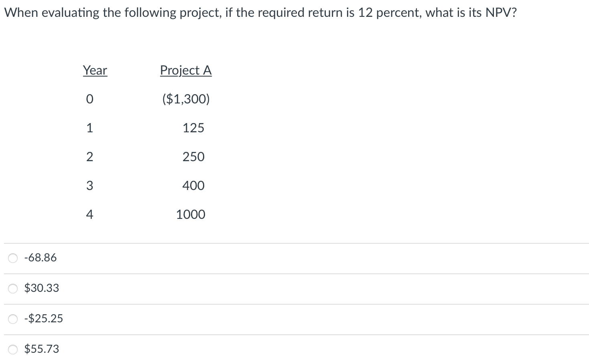Click the 1000 cash flow value
Image resolution: width=589 pixels, height=364 pixels.
click(x=191, y=214)
